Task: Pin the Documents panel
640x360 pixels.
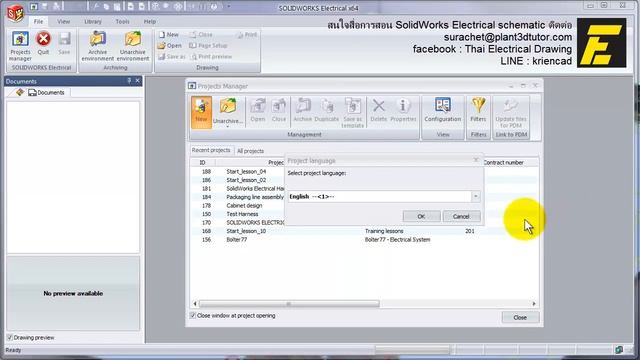Action: pyautogui.click(x=129, y=81)
